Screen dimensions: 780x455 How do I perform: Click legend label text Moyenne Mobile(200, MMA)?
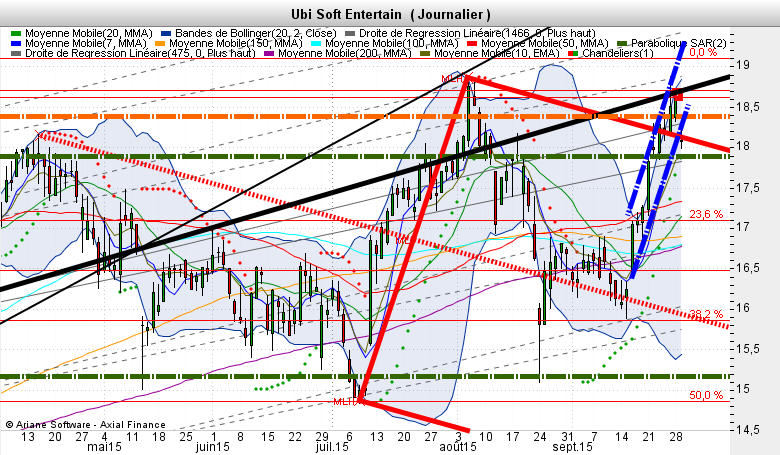345,53
